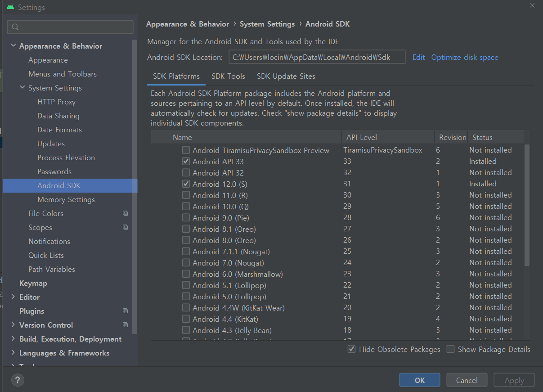543x392 pixels.
Task: Expand the Editor tree node
Action: pyautogui.click(x=13, y=297)
